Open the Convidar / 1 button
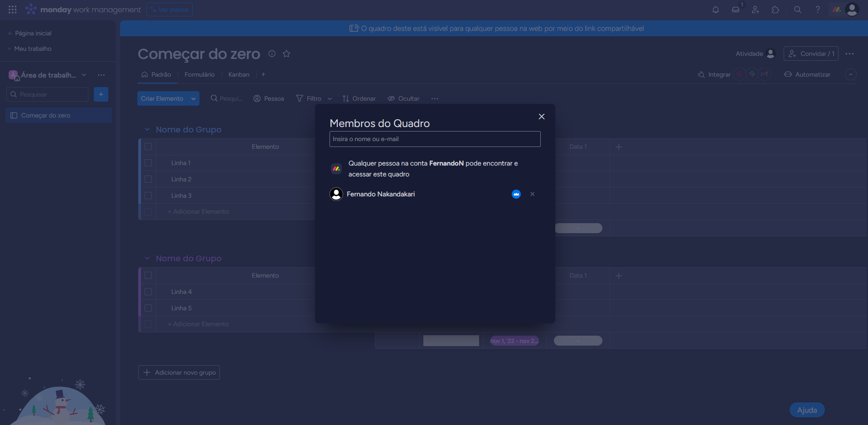The height and width of the screenshot is (425, 868). (811, 54)
